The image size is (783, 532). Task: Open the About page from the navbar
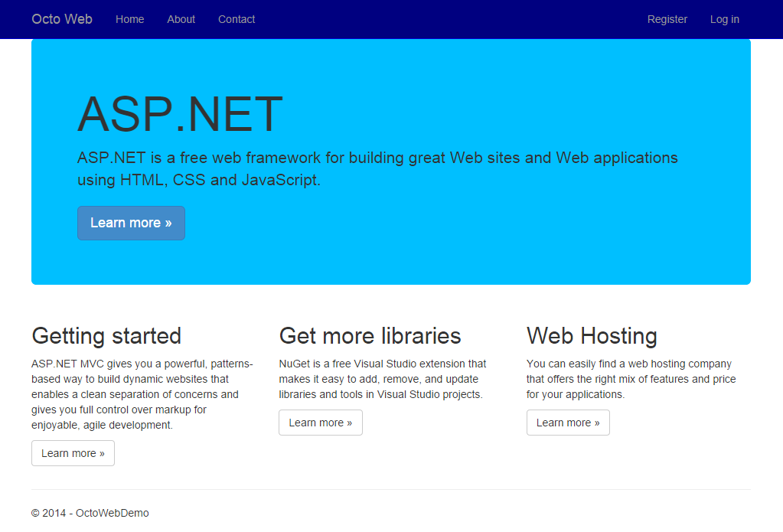[181, 19]
